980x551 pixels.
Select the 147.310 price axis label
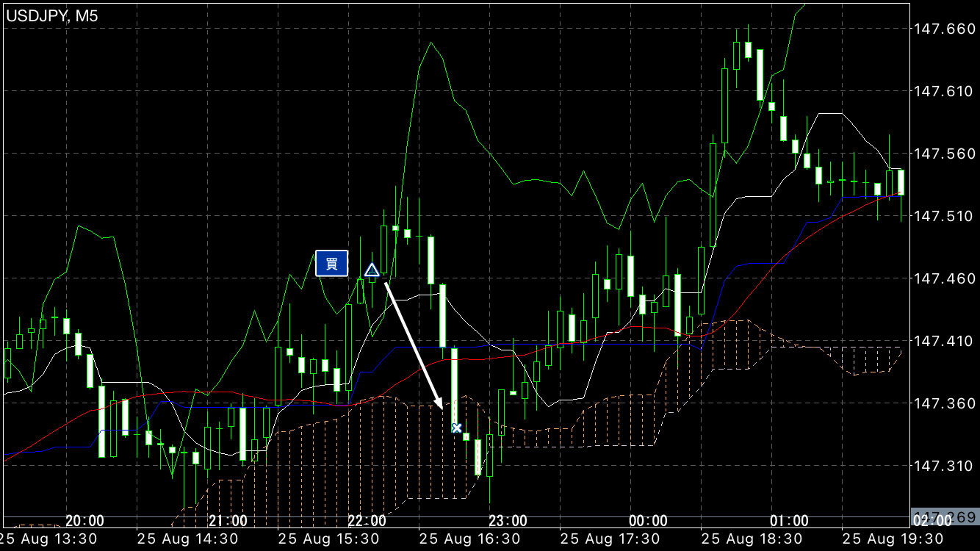point(945,466)
